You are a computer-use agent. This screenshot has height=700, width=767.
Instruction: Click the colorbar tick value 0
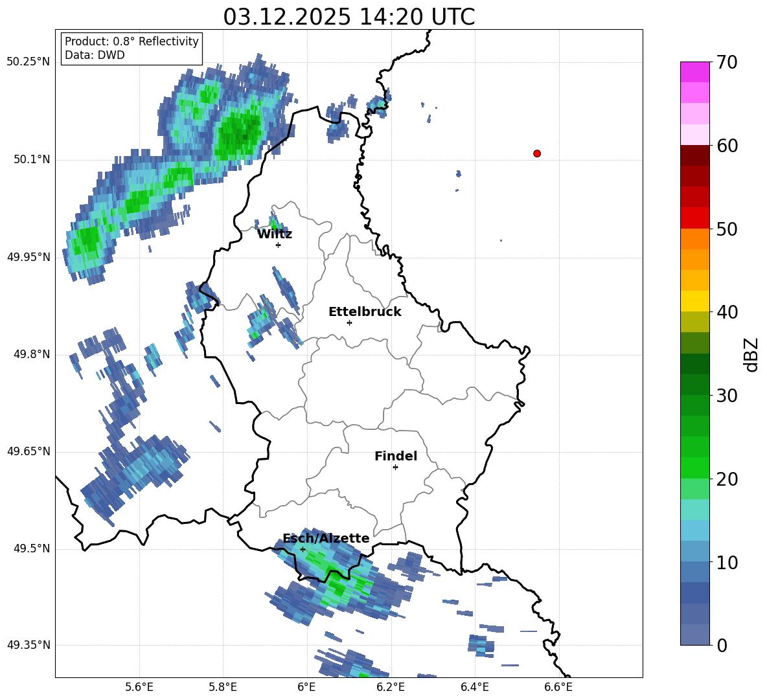click(x=722, y=645)
